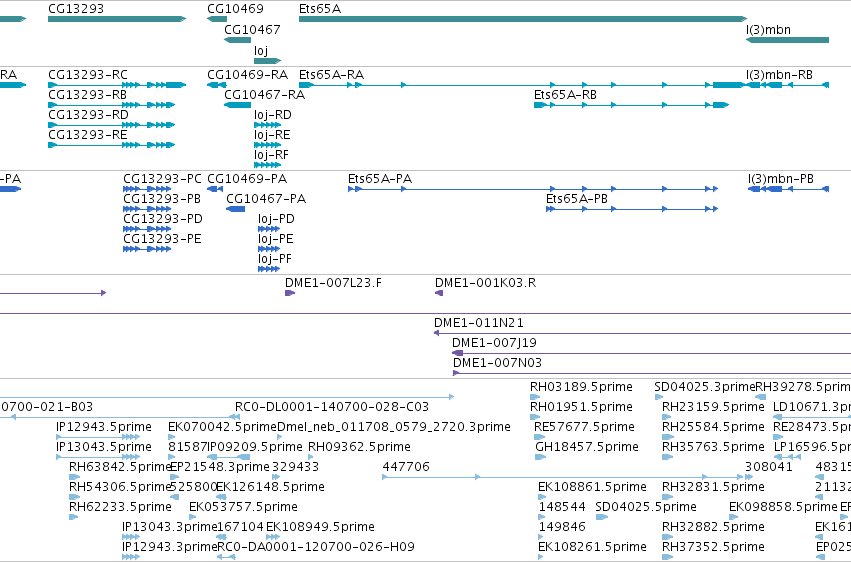Select transcript CG13293-RE
The height and width of the screenshot is (562, 851).
[x=87, y=135]
